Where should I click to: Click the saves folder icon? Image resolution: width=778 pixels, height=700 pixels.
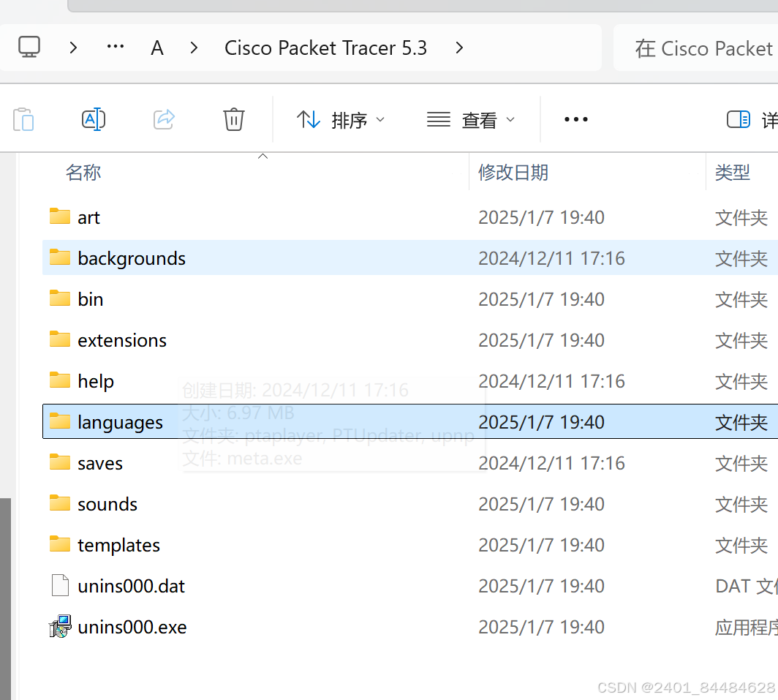pos(59,462)
